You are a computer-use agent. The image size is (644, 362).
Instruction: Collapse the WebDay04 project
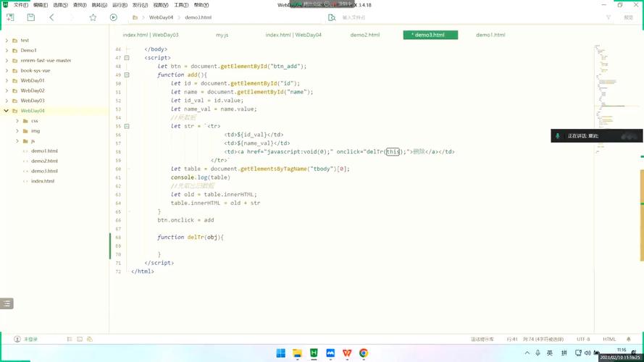tap(7, 111)
